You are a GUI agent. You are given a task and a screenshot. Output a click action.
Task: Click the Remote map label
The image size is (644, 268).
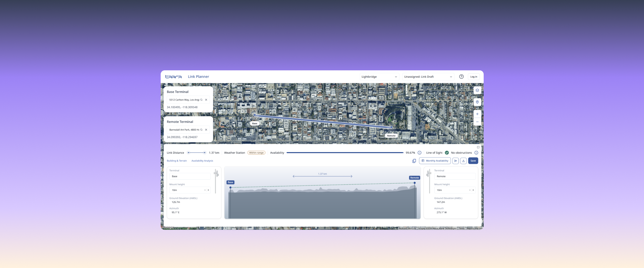(391, 136)
